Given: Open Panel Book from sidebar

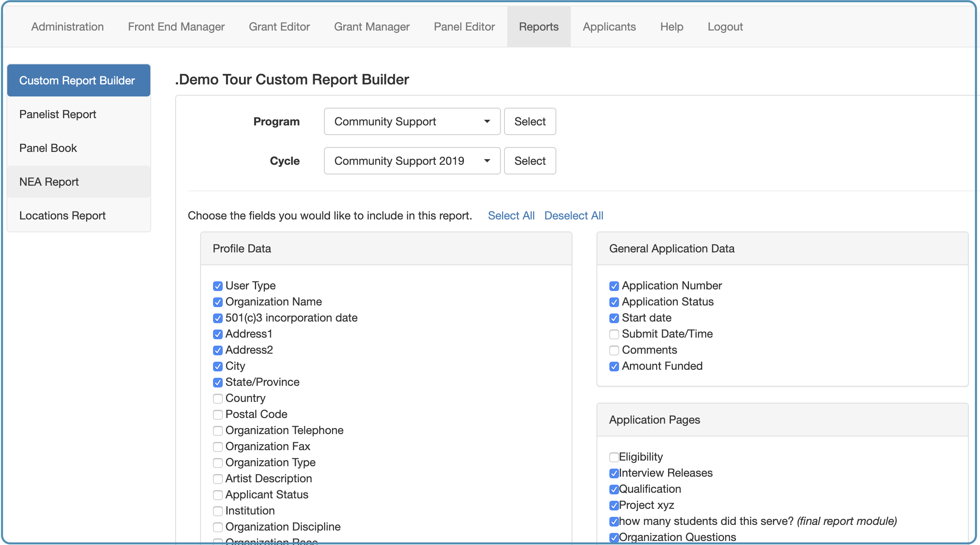Looking at the screenshot, I should coord(79,148).
